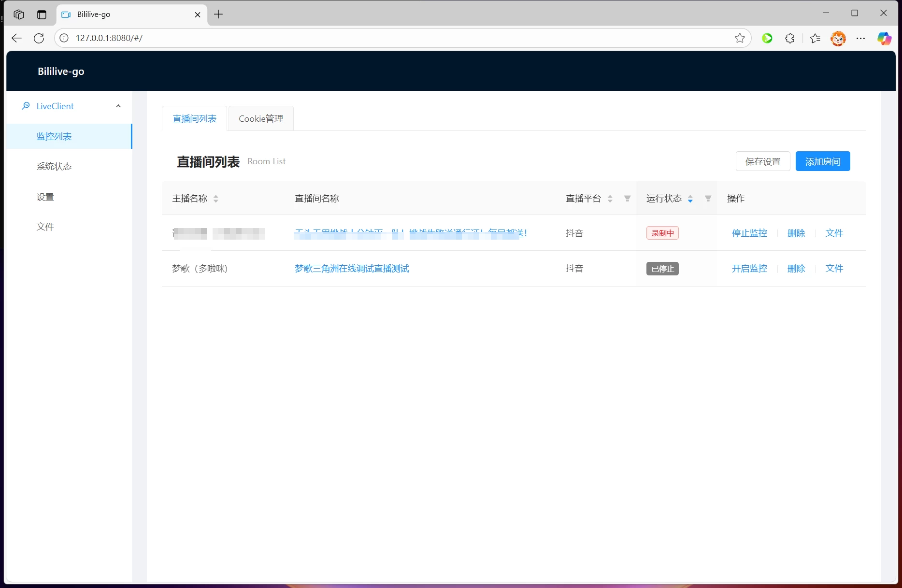Viewport: 902px width, 588px height.
Task: Select 系统状态 in the sidebar
Action: point(54,166)
